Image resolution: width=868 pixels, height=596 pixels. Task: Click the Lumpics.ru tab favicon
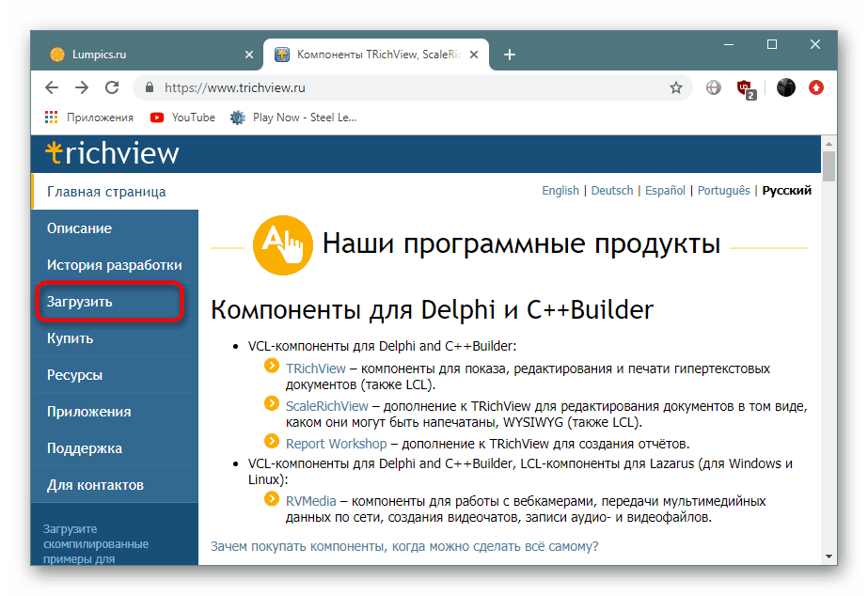tap(57, 55)
